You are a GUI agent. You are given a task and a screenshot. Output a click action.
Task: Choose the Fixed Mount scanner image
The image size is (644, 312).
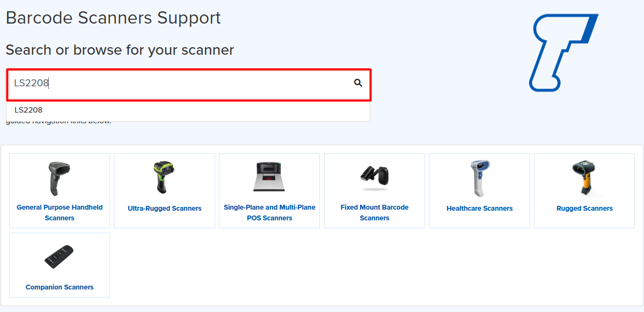[374, 176]
